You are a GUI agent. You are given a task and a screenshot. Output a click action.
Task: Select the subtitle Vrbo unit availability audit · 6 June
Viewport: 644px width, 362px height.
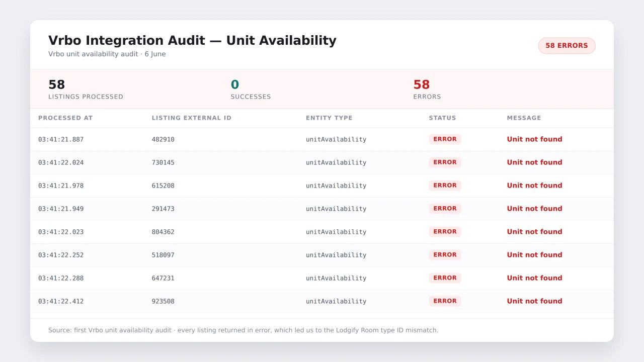pos(107,54)
